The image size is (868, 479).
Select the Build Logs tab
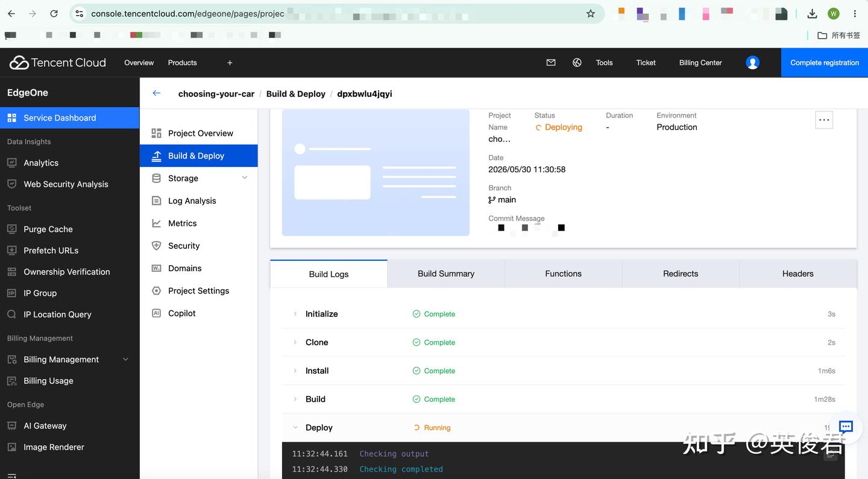click(329, 274)
